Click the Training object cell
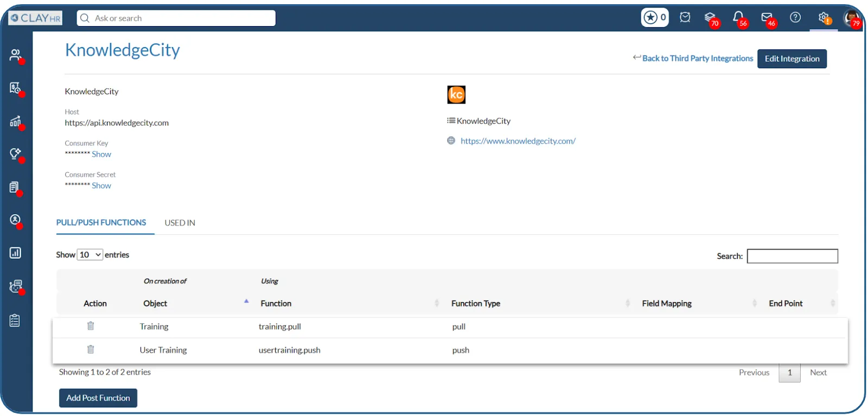Viewport: 868px width, 416px height. [154, 327]
